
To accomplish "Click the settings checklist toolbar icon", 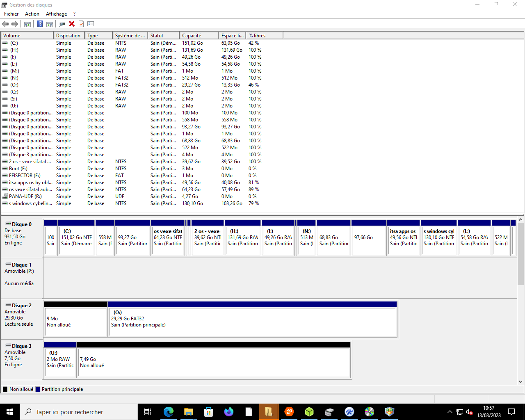I will coord(91,24).
